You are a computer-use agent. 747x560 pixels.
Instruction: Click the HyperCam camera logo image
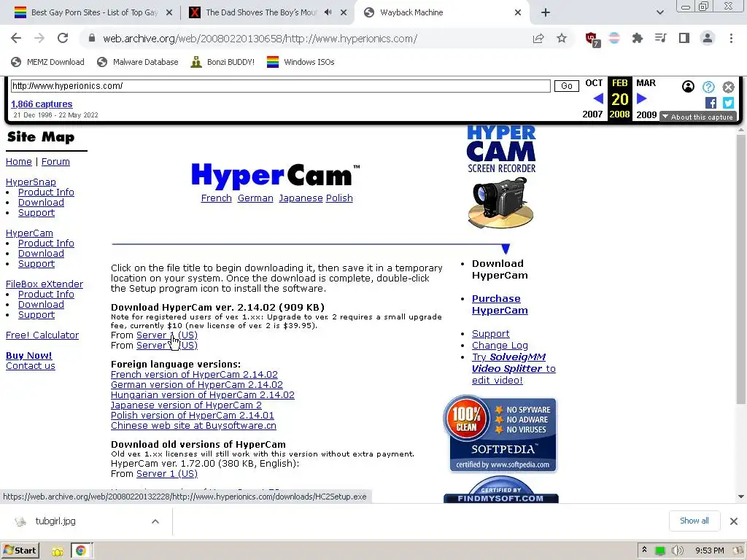click(x=501, y=177)
